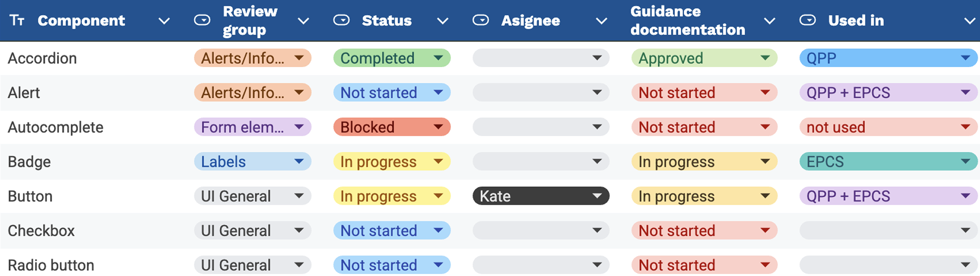Open the Component column filter chevron
Screen dimensions: 980x276
164,21
